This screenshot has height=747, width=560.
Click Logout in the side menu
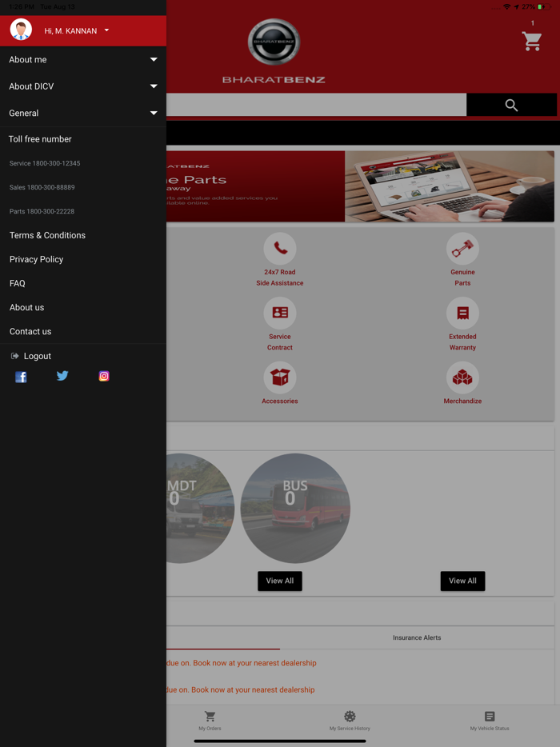(31, 356)
